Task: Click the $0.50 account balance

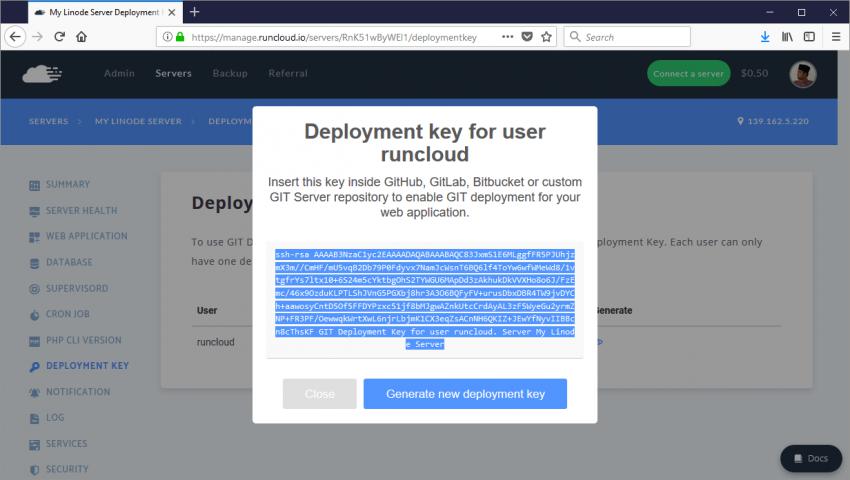Action: 755,73
